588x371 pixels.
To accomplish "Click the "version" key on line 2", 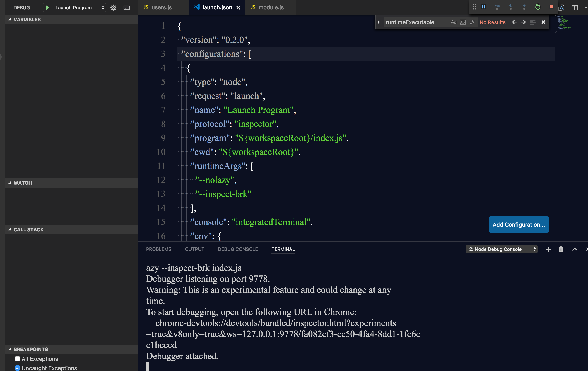I will point(199,40).
